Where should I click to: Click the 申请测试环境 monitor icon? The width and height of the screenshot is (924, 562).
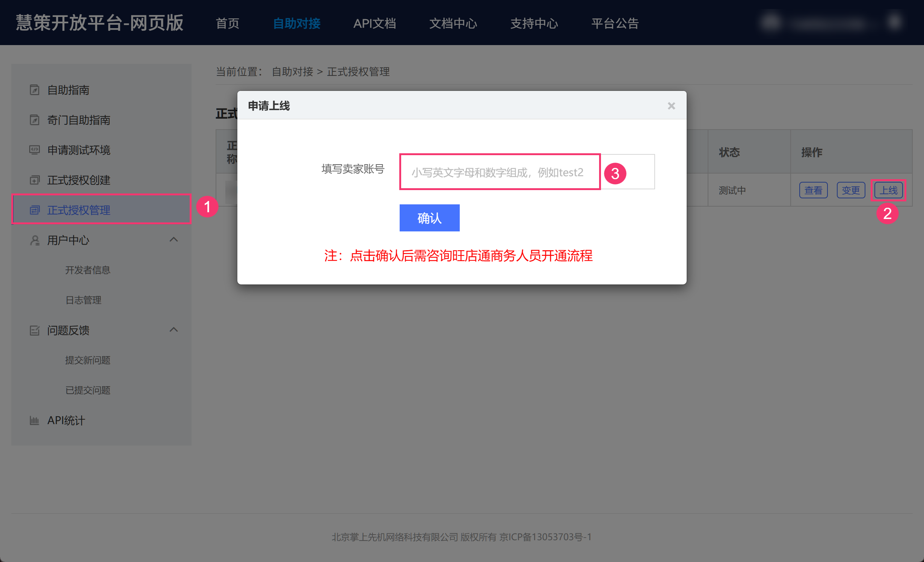34,150
